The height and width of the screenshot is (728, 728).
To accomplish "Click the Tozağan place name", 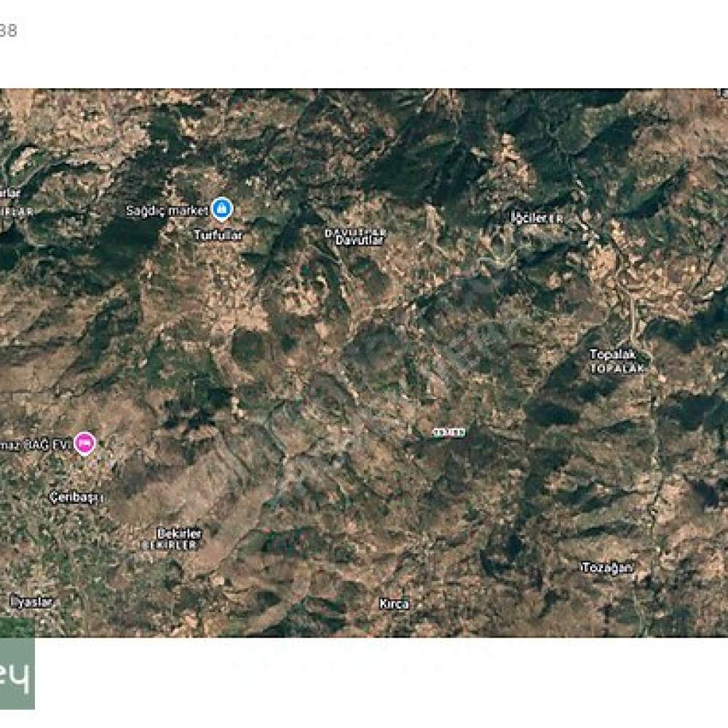I will [x=607, y=568].
